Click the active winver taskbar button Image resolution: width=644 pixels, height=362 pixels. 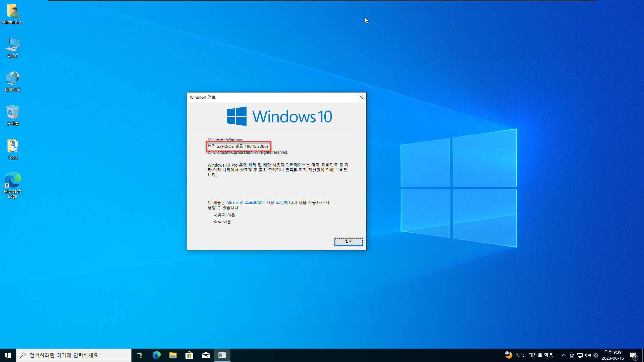[222, 355]
